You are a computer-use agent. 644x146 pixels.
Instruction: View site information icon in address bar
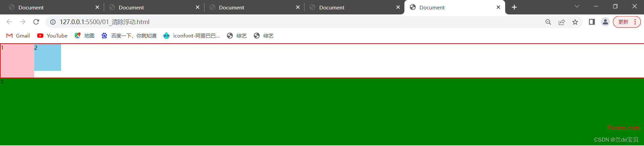pyautogui.click(x=53, y=22)
